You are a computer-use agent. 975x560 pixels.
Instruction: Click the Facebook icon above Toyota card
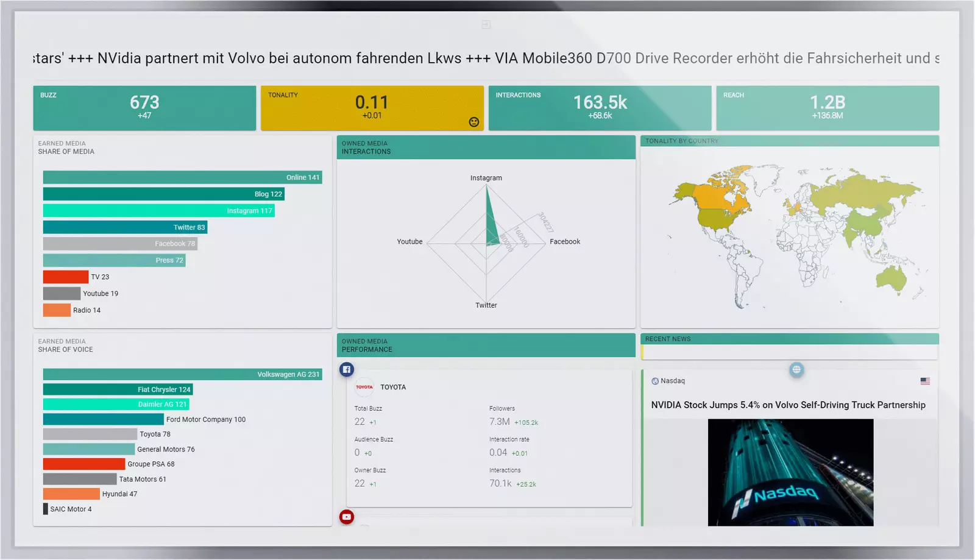click(x=347, y=369)
